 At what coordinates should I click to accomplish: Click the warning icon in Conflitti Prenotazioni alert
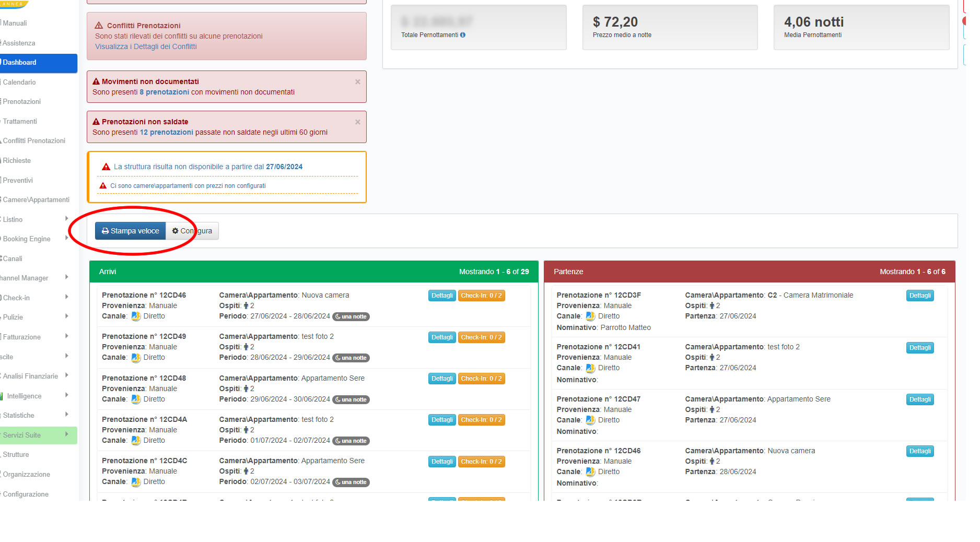click(99, 26)
